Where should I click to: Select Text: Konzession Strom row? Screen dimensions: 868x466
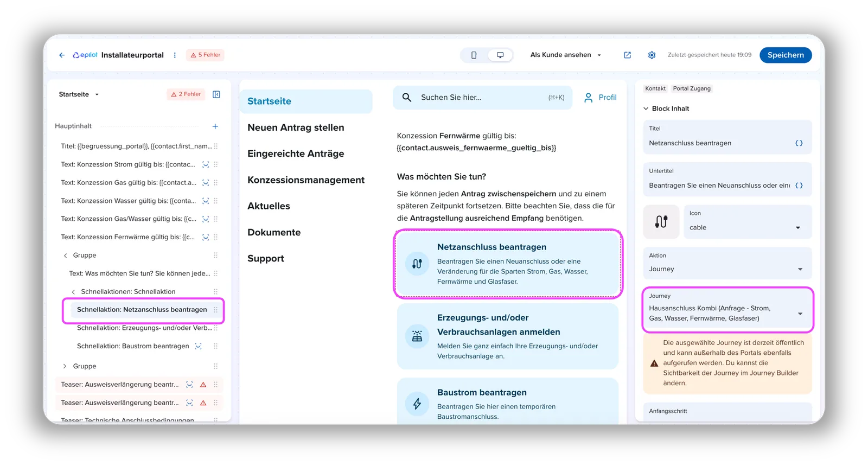(127, 164)
